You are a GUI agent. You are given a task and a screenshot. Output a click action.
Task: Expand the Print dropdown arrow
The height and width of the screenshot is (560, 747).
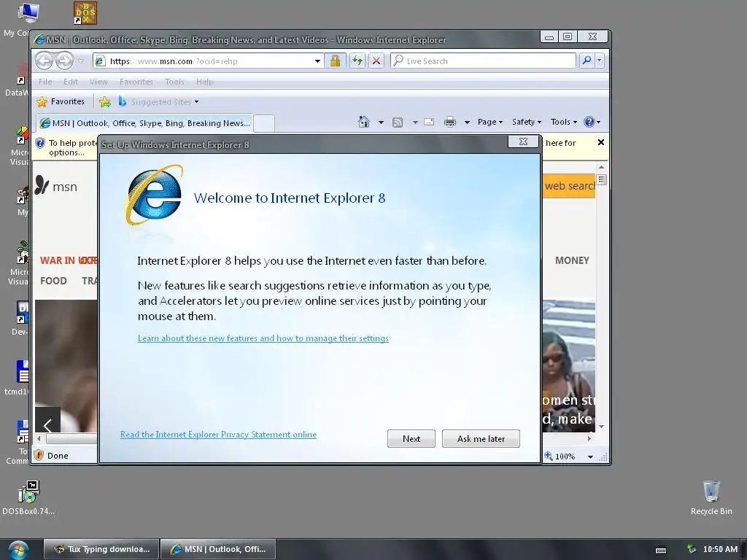click(467, 122)
